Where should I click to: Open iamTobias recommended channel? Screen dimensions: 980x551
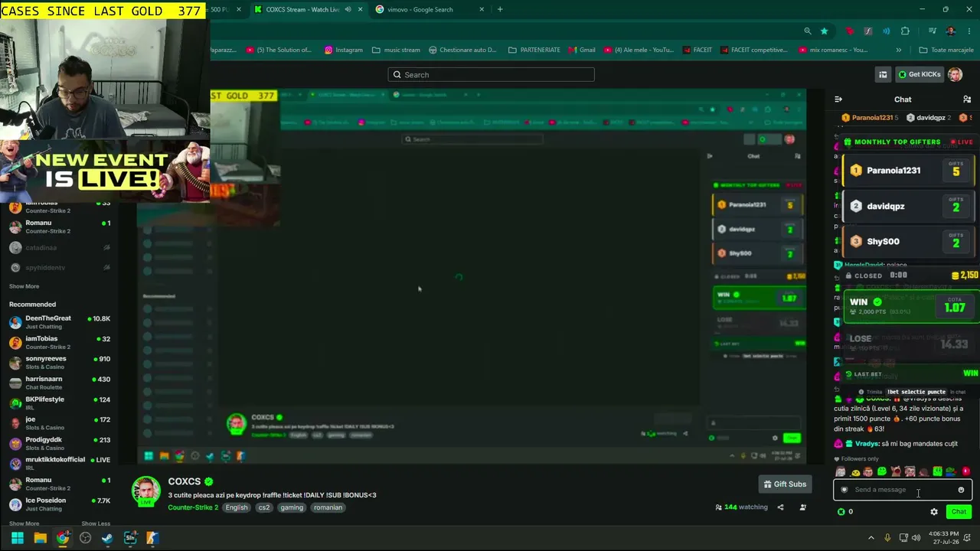(x=60, y=342)
